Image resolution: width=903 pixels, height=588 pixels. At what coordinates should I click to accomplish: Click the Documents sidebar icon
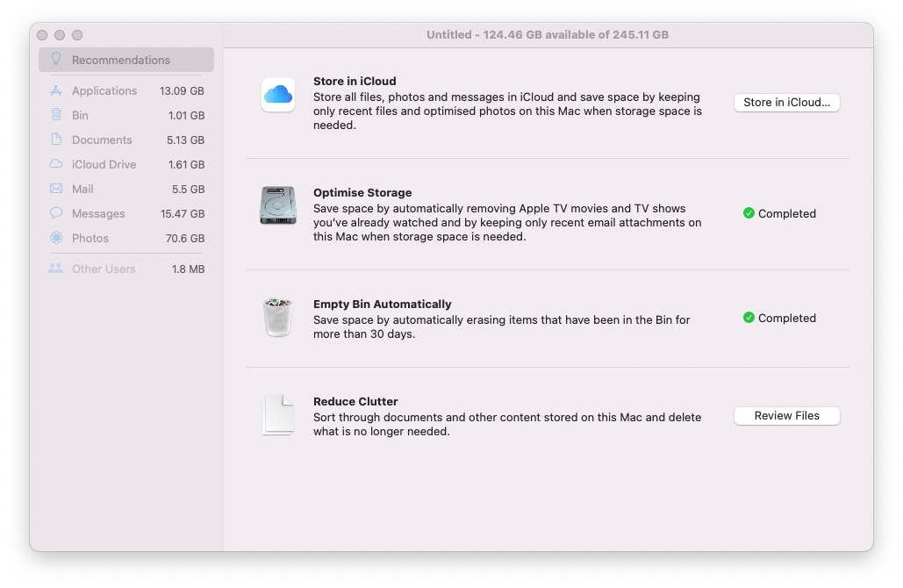pyautogui.click(x=56, y=140)
